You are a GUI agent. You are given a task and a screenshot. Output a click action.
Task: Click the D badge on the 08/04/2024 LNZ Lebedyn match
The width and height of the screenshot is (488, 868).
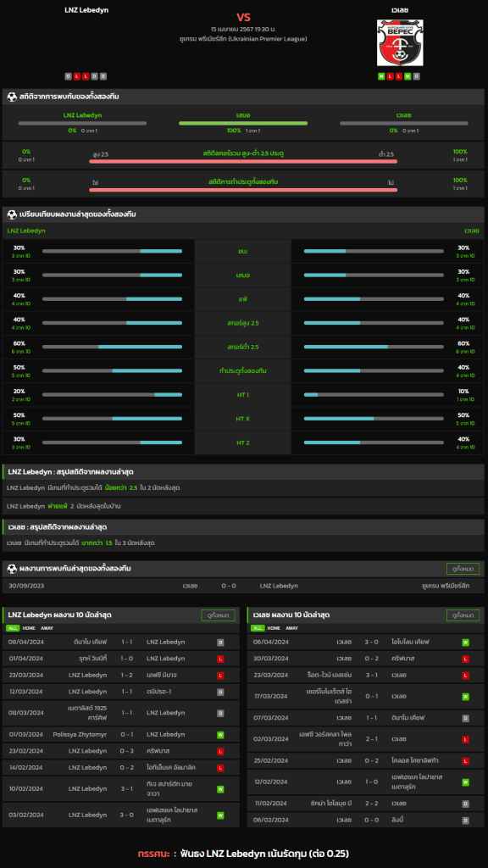[x=220, y=643]
